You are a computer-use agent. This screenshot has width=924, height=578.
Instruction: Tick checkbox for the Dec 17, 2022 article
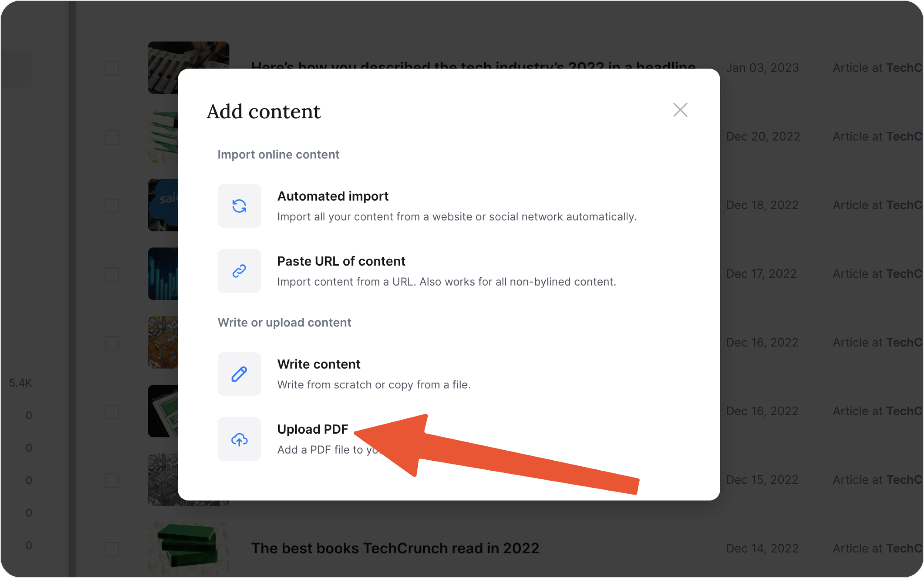(x=112, y=275)
